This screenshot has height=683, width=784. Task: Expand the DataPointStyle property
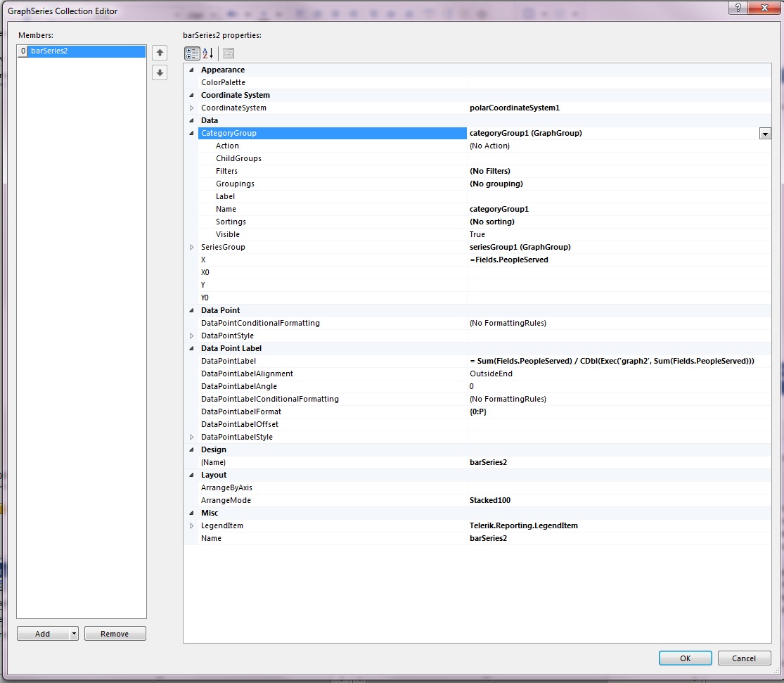coord(191,336)
